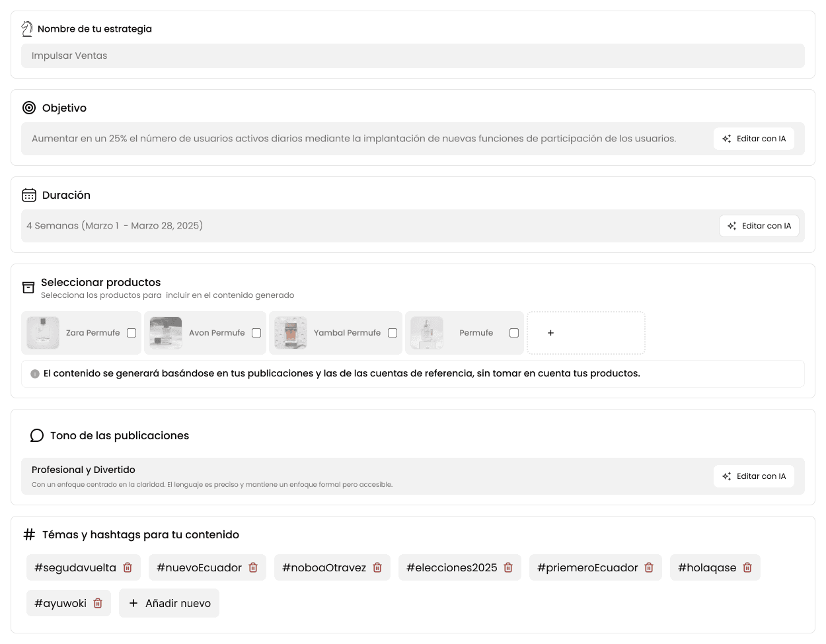
Task: Remove the #holaqase hashtag via trash icon
Action: [747, 567]
